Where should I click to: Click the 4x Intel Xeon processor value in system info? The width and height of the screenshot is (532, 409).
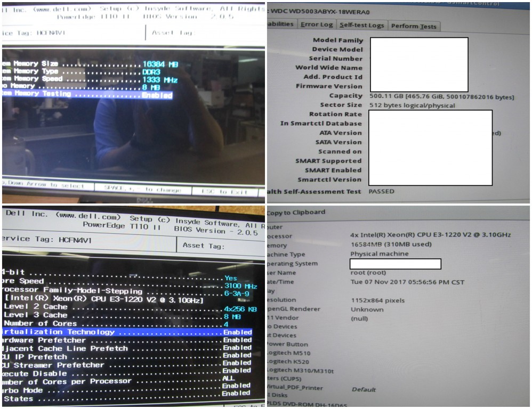click(431, 234)
